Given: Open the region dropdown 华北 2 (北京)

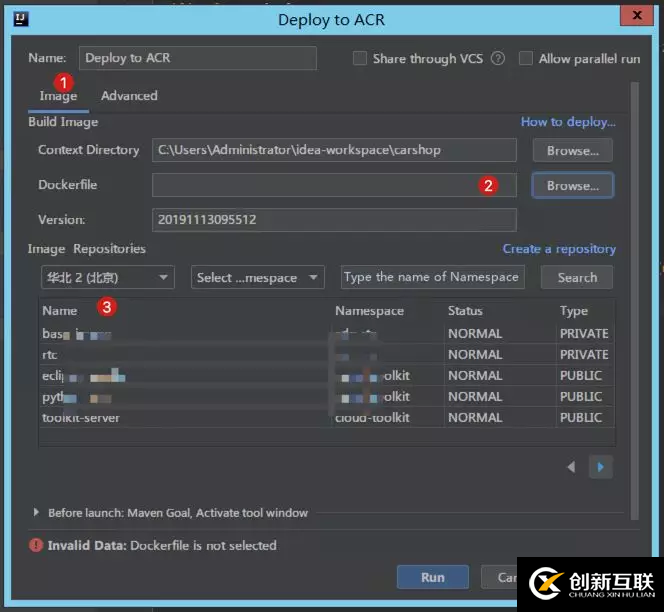Looking at the screenshot, I should tap(108, 277).
